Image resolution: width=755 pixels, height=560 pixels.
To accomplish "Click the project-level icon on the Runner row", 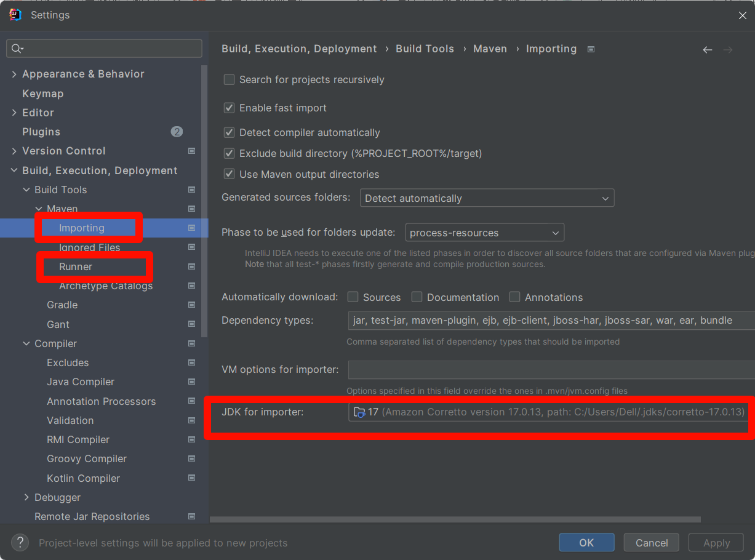I will 192,266.
